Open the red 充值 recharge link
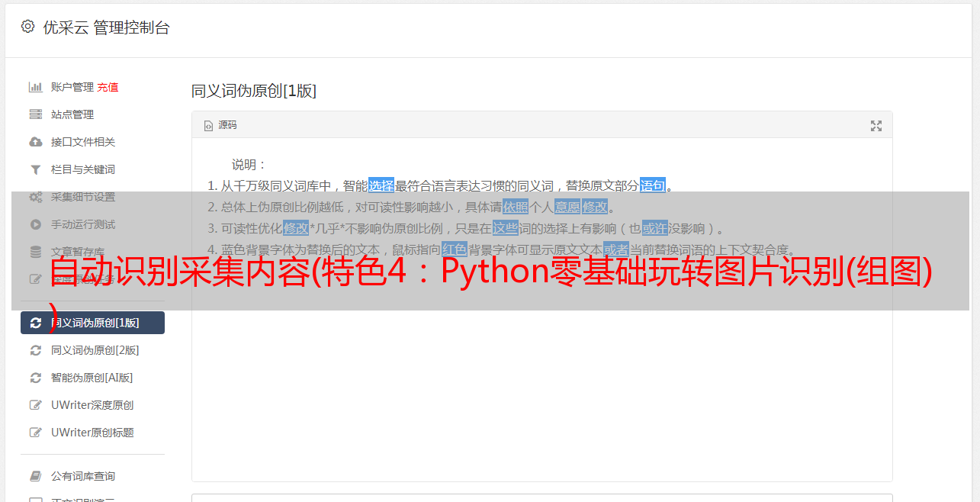This screenshot has width=980, height=502. click(x=108, y=87)
